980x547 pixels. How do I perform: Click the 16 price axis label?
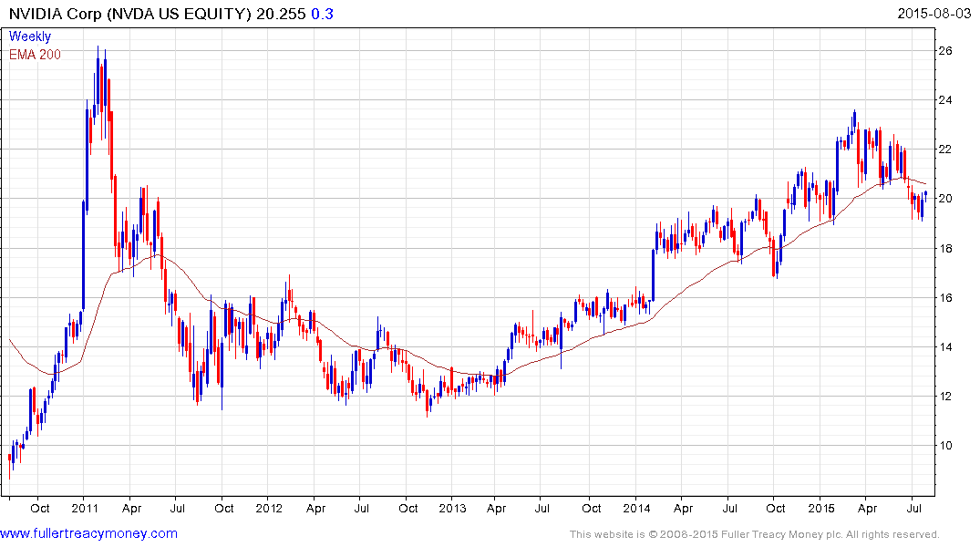945,297
